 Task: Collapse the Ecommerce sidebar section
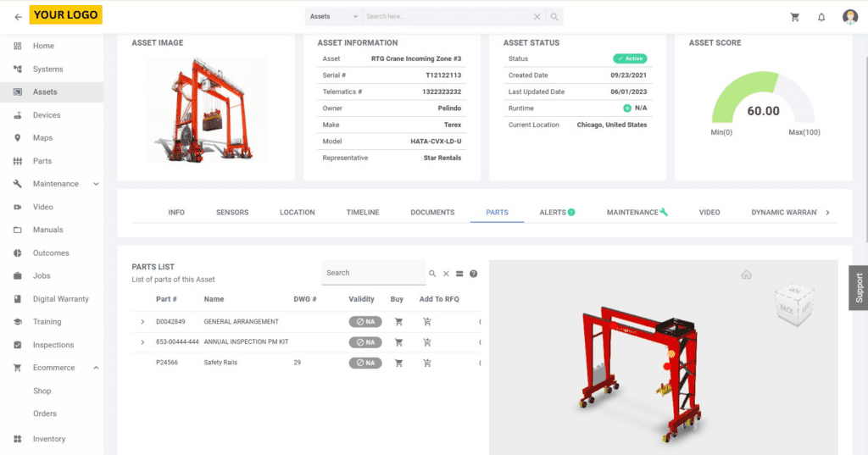96,368
